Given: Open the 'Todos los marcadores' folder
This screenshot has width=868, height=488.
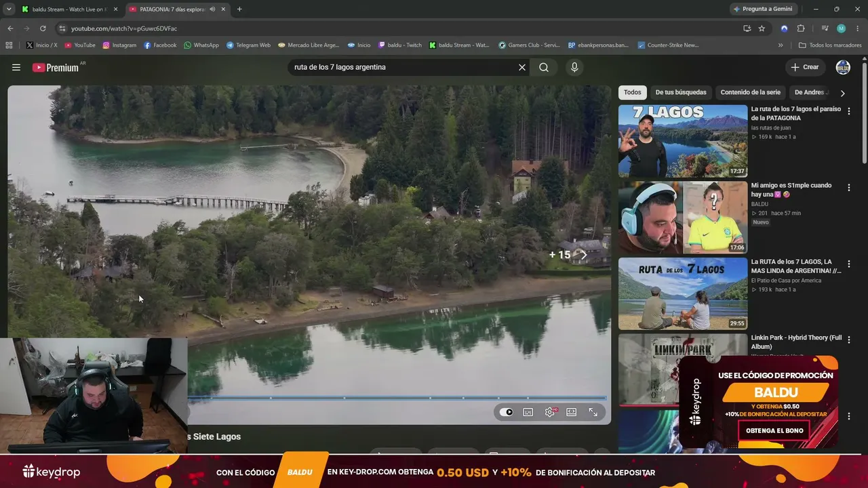Looking at the screenshot, I should click(830, 45).
